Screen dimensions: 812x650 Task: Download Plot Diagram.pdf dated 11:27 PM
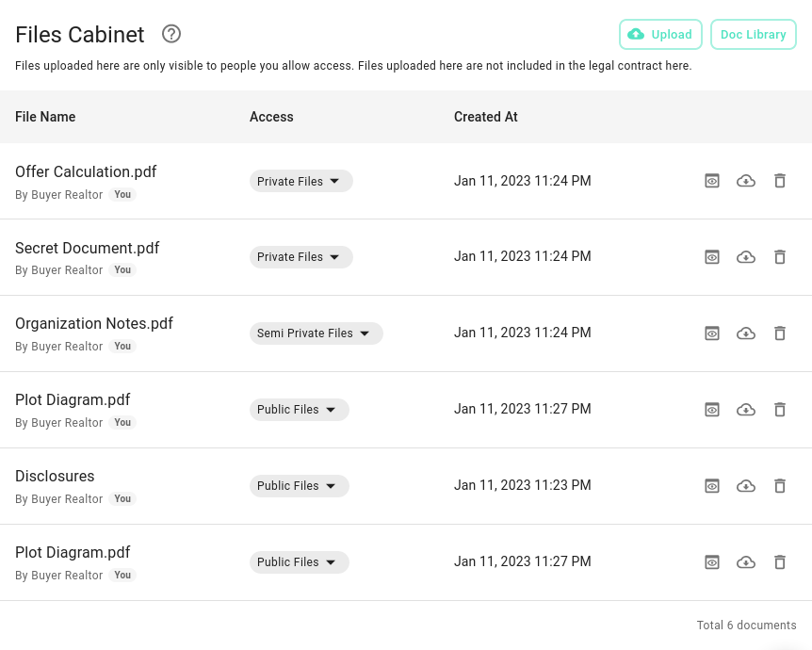pos(746,409)
